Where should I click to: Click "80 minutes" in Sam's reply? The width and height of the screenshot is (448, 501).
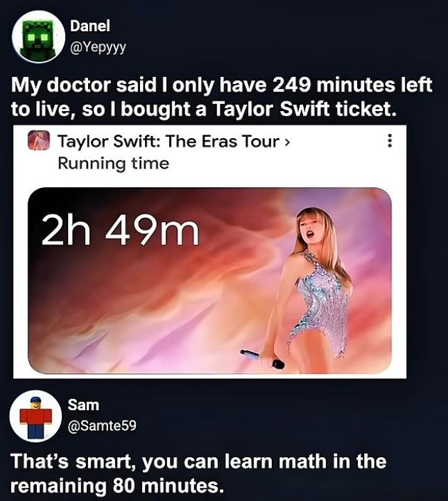pyautogui.click(x=167, y=486)
